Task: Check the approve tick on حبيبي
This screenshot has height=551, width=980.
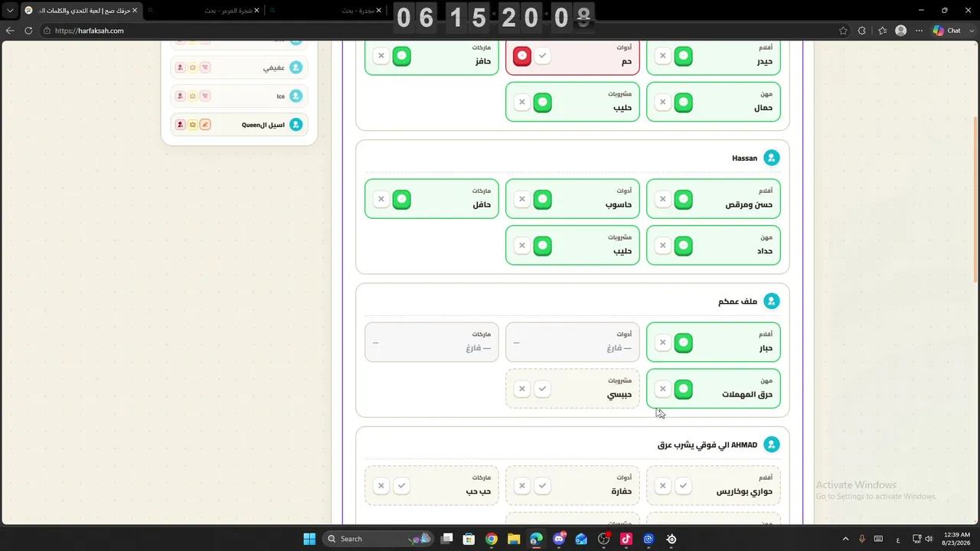Action: point(543,389)
